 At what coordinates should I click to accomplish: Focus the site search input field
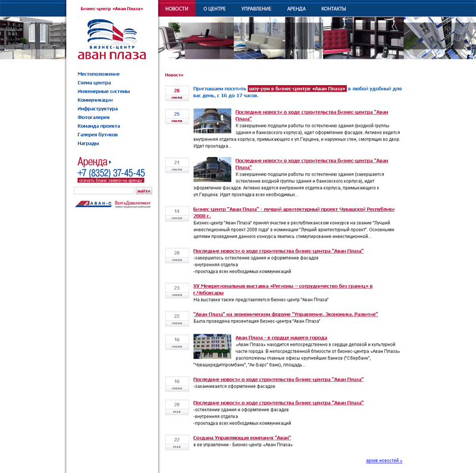click(x=104, y=190)
